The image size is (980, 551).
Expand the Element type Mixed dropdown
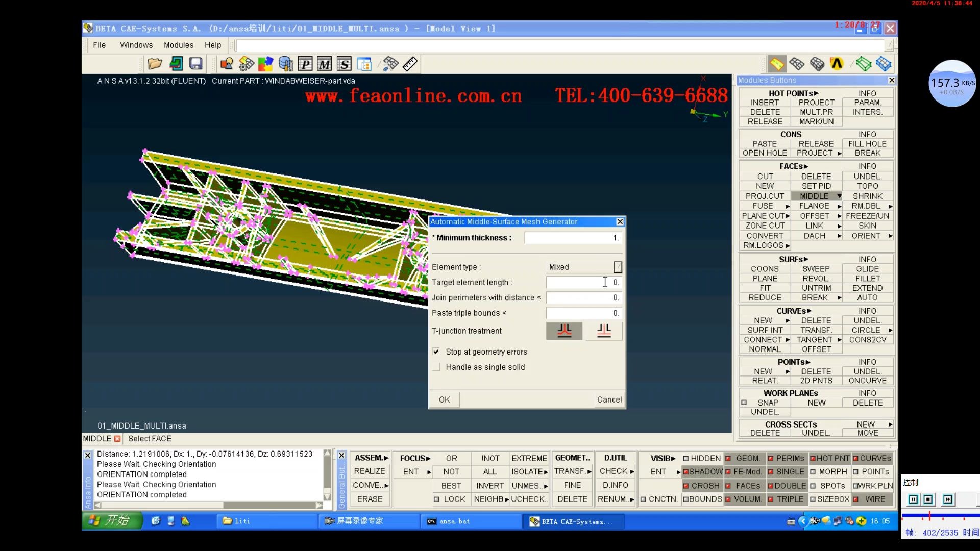point(617,266)
